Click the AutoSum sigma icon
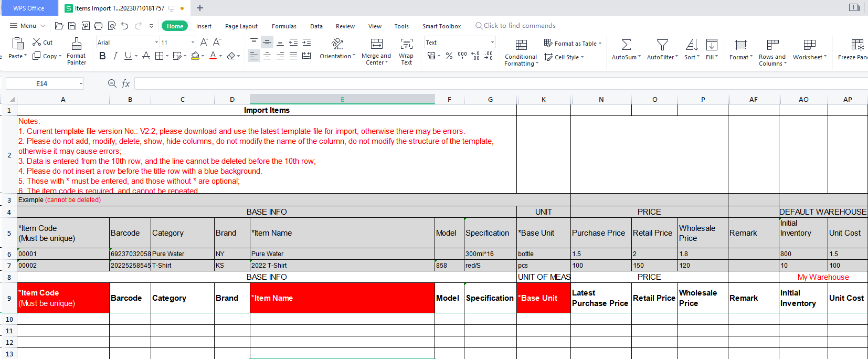Image resolution: width=868 pixels, height=359 pixels. click(626, 45)
